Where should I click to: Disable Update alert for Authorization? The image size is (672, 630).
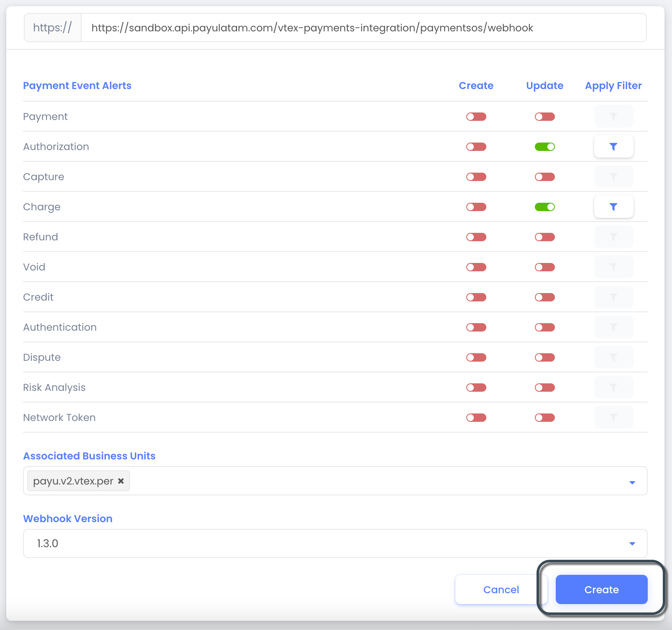point(545,147)
